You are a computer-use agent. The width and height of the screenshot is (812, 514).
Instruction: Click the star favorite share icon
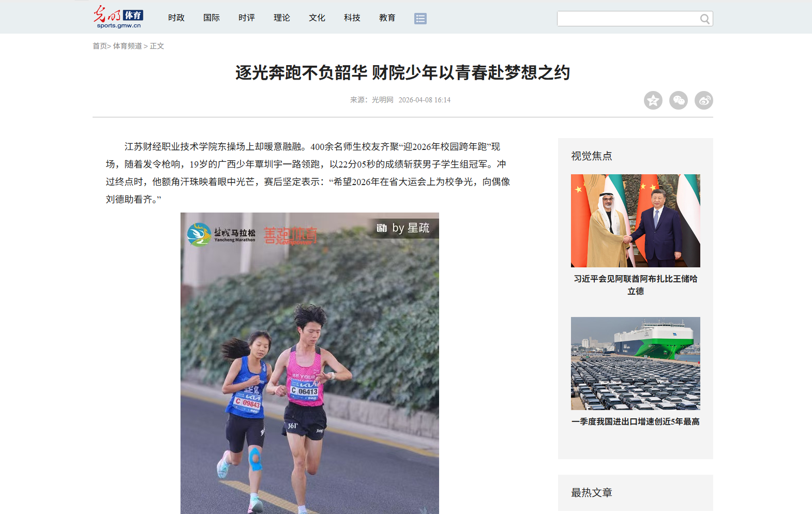coord(653,100)
